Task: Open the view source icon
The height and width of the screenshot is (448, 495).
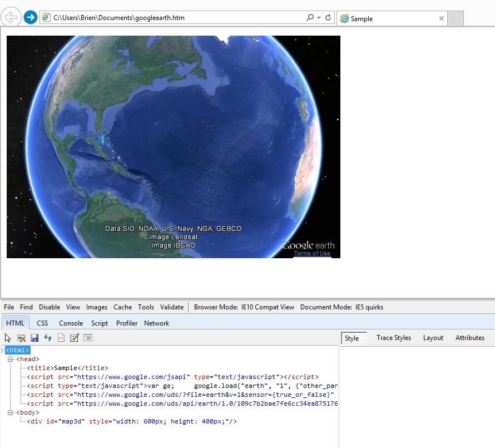Action: [x=61, y=338]
